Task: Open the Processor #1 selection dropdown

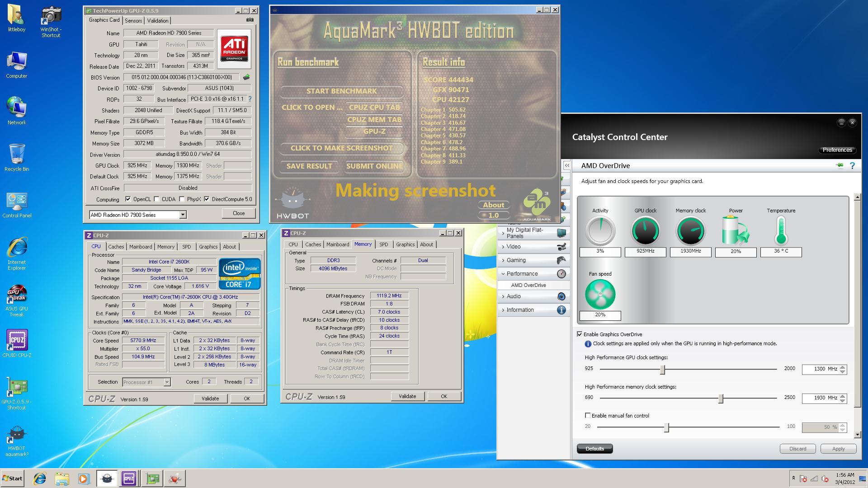Action: pyautogui.click(x=167, y=382)
